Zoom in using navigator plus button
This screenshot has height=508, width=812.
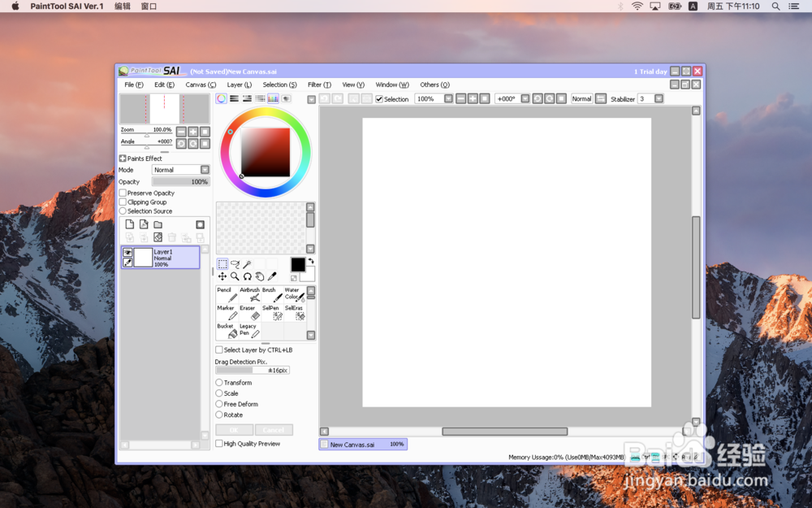[x=193, y=132]
